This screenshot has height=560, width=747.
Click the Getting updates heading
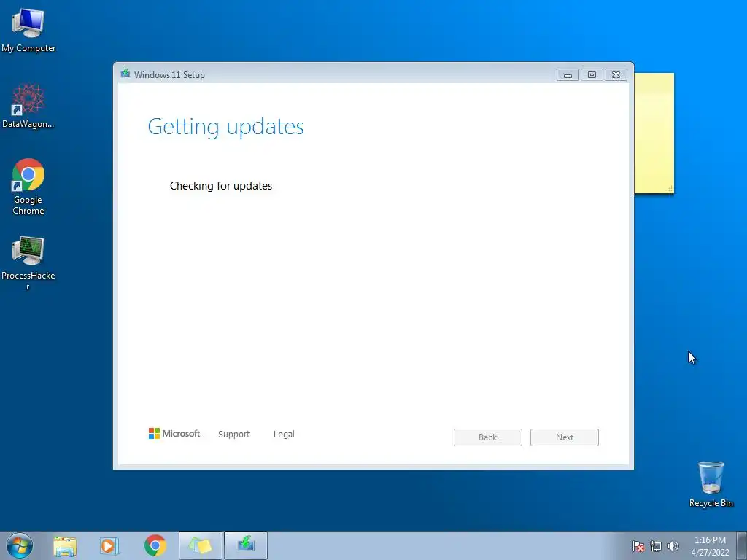(x=226, y=127)
